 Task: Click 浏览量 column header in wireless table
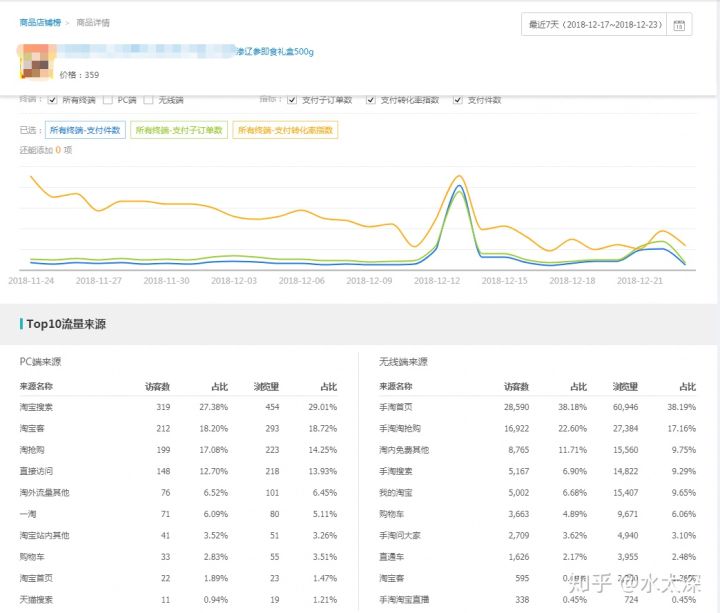[629, 386]
